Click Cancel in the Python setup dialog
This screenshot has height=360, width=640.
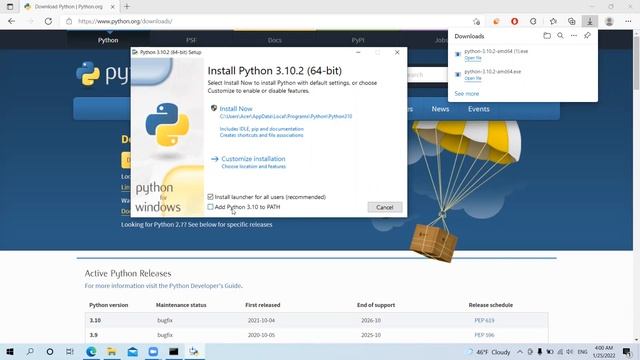pos(384,207)
